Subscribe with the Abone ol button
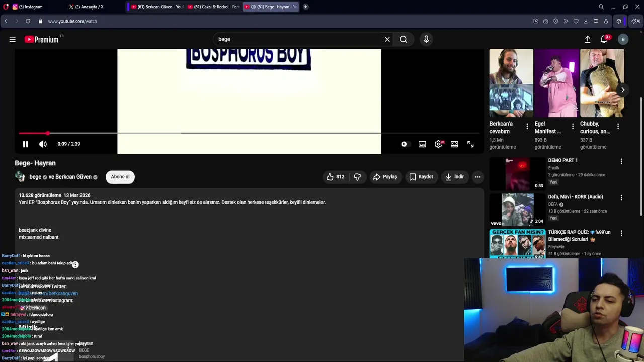 [x=120, y=177]
